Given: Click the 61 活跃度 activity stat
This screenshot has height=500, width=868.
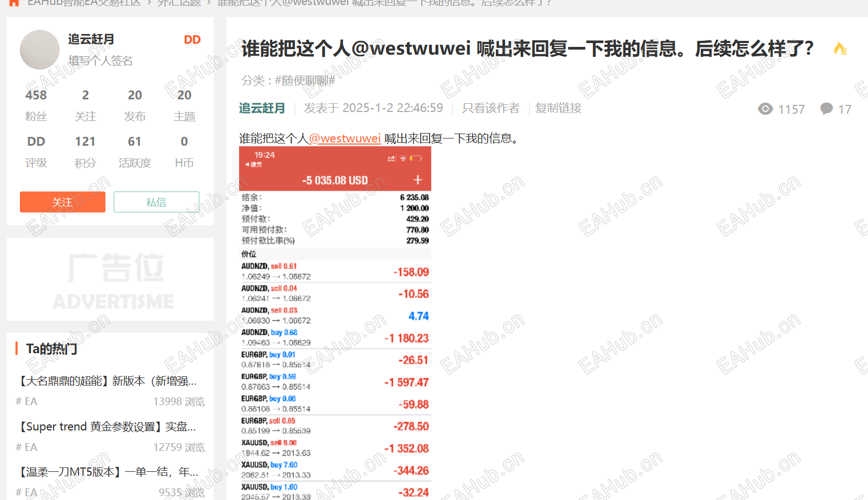Looking at the screenshot, I should pyautogui.click(x=135, y=151).
